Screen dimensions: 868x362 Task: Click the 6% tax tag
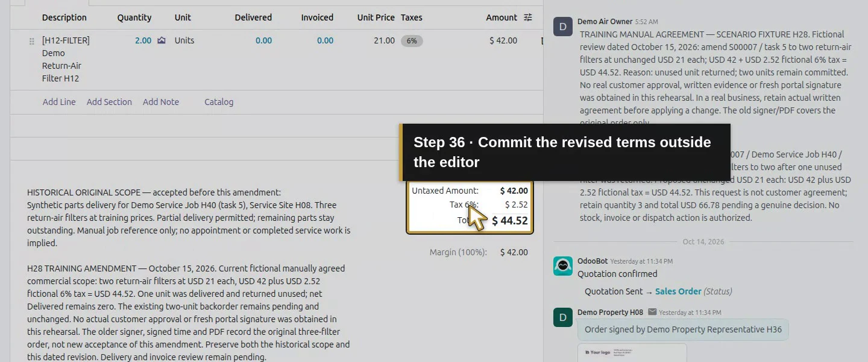pyautogui.click(x=412, y=41)
